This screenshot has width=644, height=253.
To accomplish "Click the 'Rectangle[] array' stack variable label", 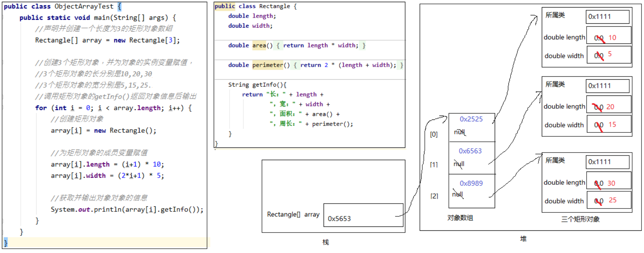I will pyautogui.click(x=293, y=214).
